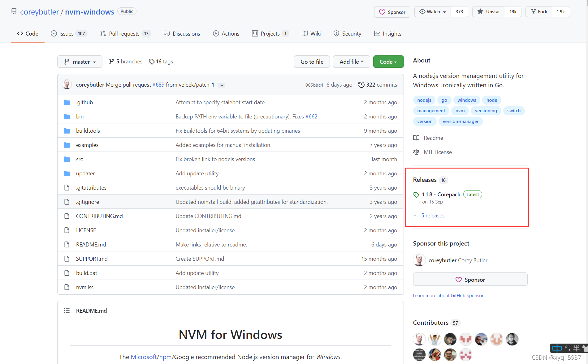Image resolution: width=588 pixels, height=364 pixels.
Task: Open the Watch dropdown
Action: (x=433, y=12)
